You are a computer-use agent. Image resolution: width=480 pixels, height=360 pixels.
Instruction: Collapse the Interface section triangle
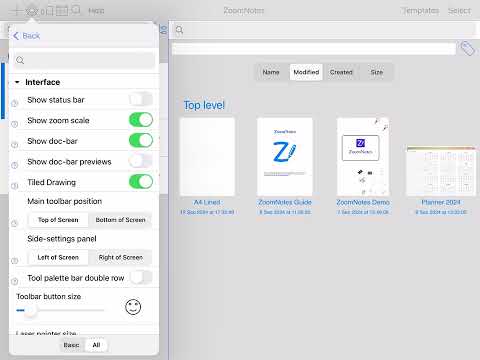[17, 82]
